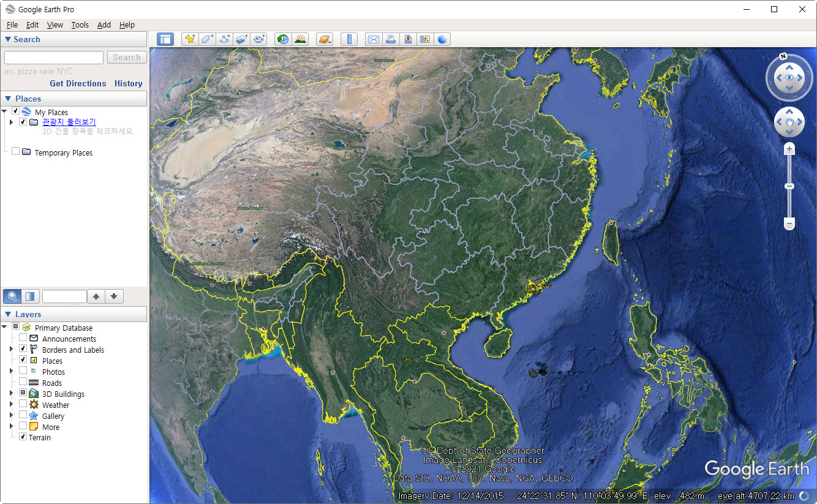The height and width of the screenshot is (504, 817).
Task: Open the ruler measuring tool
Action: [349, 39]
